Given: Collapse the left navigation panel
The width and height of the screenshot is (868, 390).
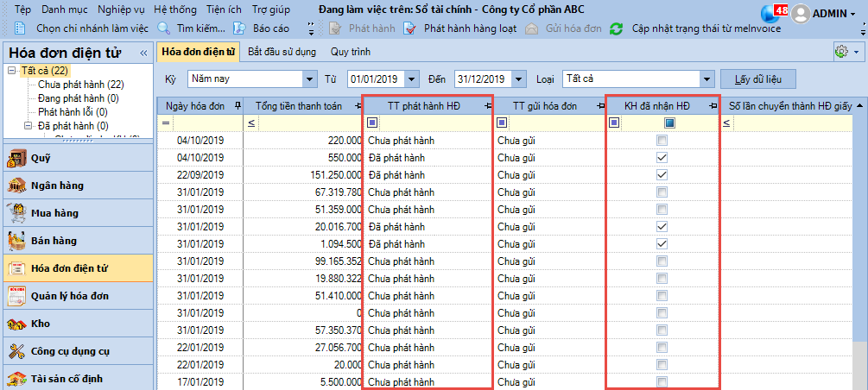Looking at the screenshot, I should pos(143,53).
